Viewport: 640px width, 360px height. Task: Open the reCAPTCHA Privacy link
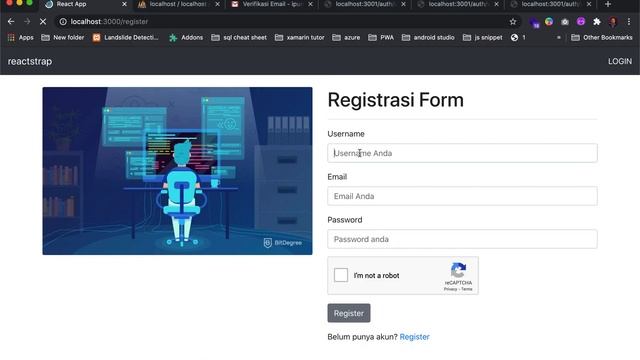pyautogui.click(x=450, y=289)
